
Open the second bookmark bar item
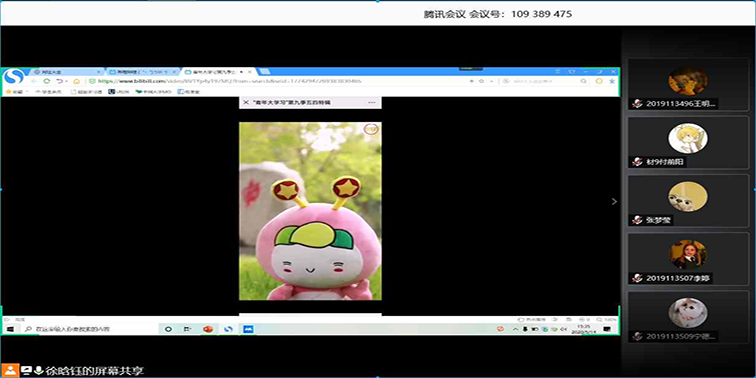(48, 92)
